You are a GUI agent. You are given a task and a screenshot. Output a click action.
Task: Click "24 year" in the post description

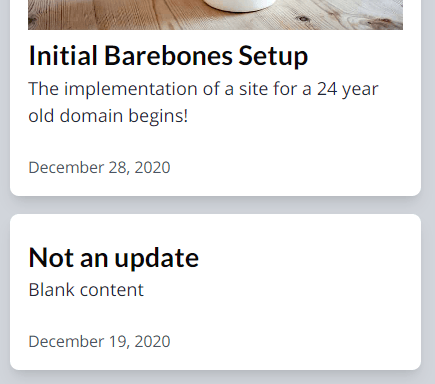[x=348, y=89]
